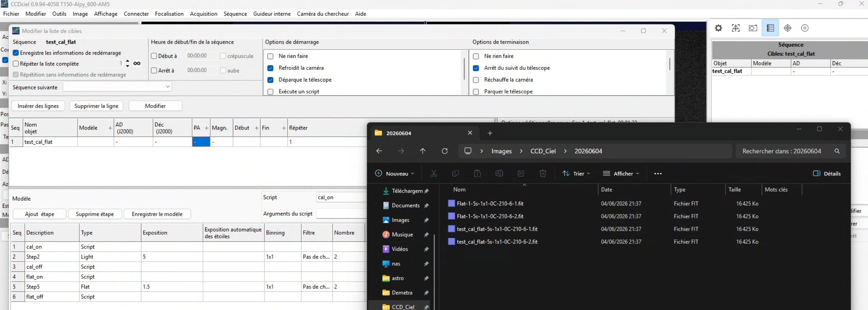Check Exécute un script startup option
This screenshot has width=868, height=310.
tap(270, 92)
